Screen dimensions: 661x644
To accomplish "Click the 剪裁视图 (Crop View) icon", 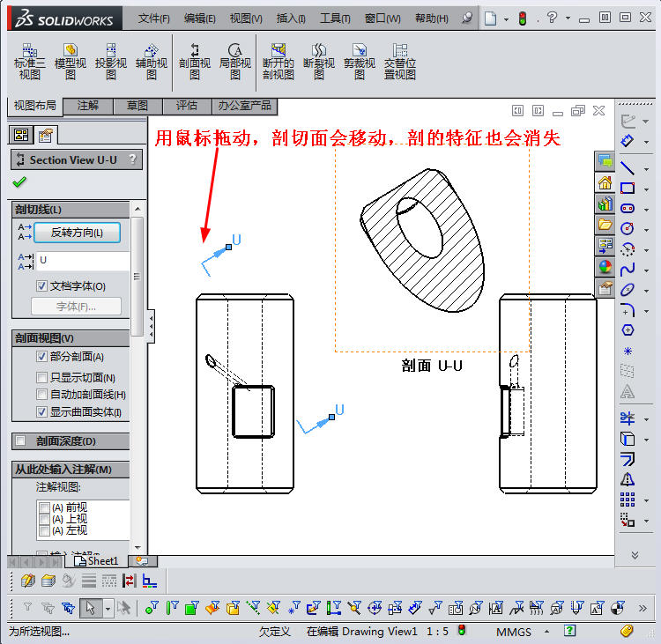I will tap(360, 62).
